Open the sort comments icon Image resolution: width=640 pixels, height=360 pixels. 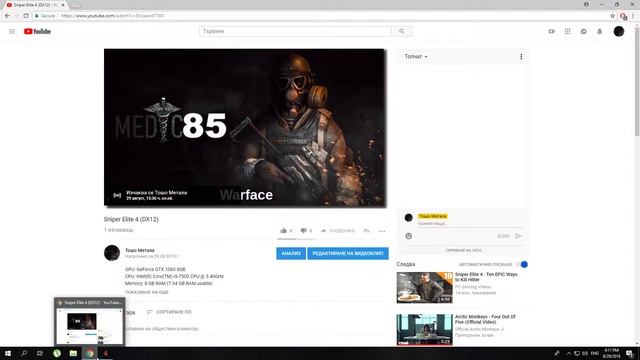pyautogui.click(x=149, y=312)
